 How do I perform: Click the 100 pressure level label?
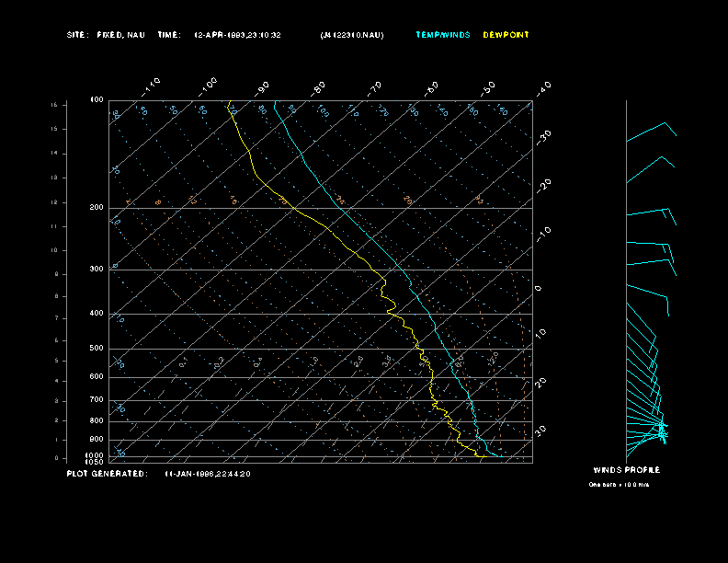(x=97, y=99)
